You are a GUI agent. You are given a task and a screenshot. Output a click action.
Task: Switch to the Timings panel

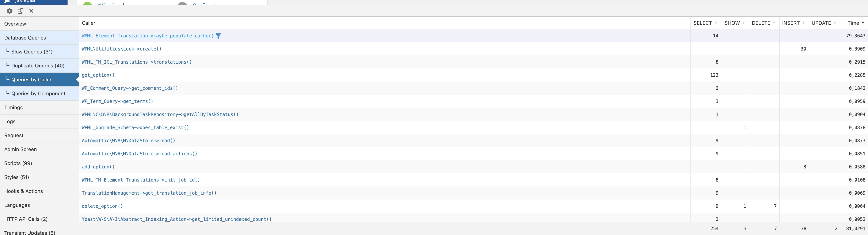[39, 108]
